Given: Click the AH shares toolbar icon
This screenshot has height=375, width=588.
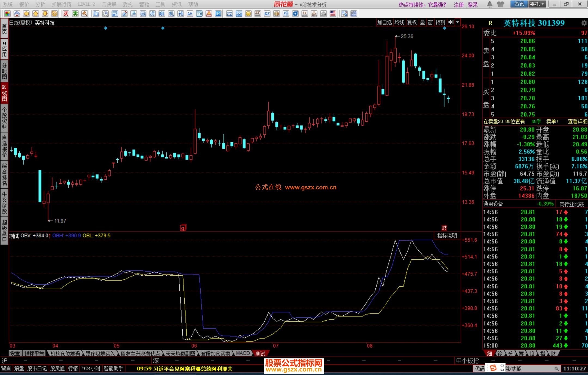Looking at the screenshot, I should (190, 14).
